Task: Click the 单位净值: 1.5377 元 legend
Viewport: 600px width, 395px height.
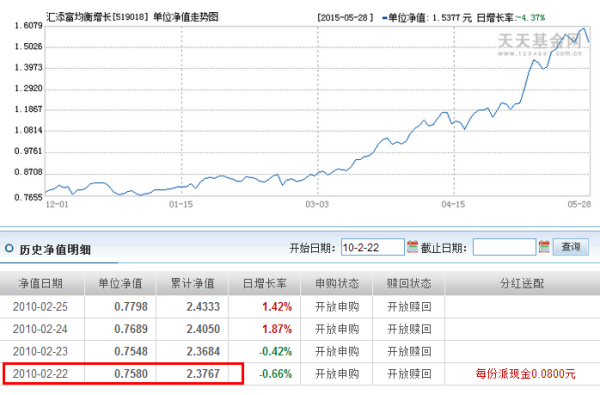Action: pyautogui.click(x=427, y=18)
